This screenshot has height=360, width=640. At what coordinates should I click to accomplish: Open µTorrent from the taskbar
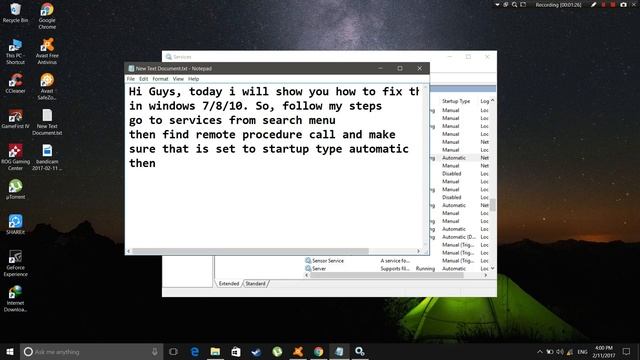(x=277, y=351)
